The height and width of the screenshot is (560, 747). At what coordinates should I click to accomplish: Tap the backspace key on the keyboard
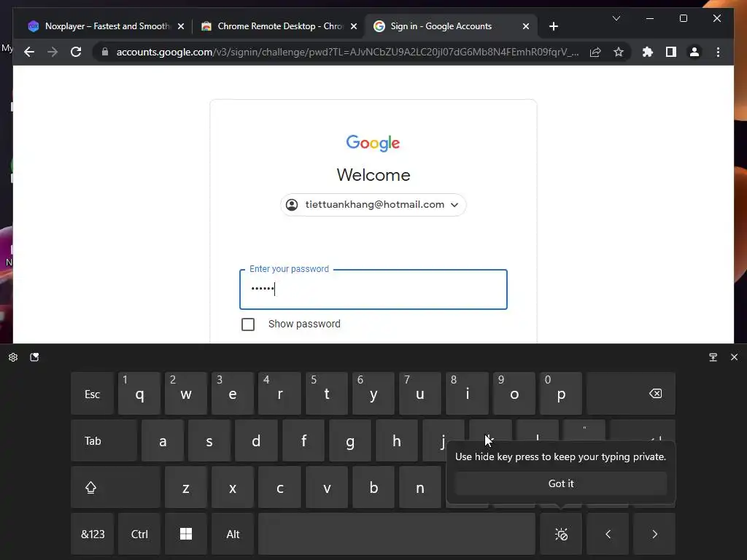tap(631, 394)
